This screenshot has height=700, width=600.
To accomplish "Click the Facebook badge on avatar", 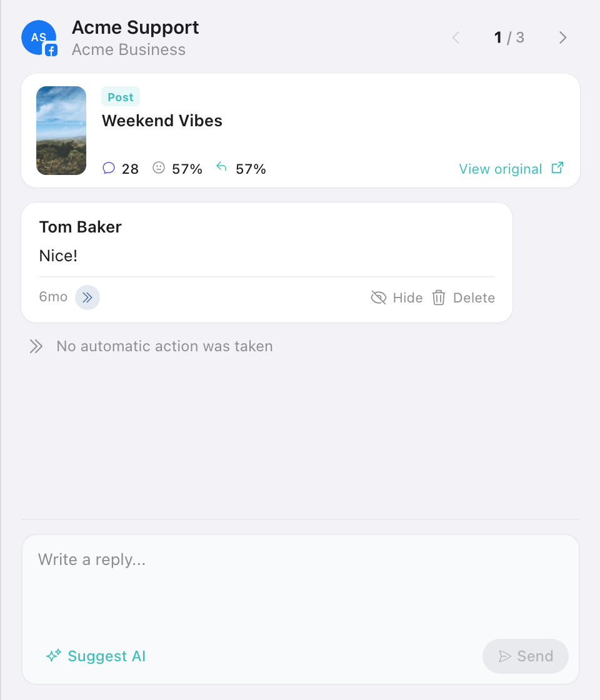I will 51,51.
